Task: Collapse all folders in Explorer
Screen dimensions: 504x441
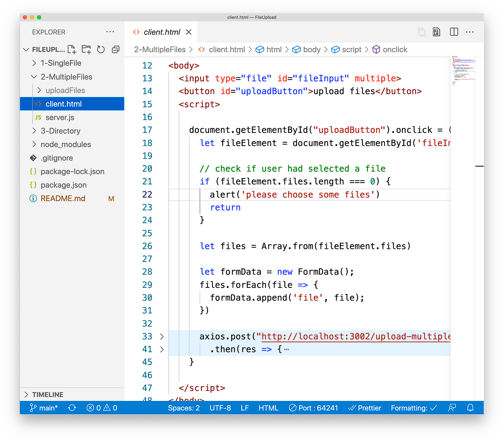Action: [x=116, y=49]
